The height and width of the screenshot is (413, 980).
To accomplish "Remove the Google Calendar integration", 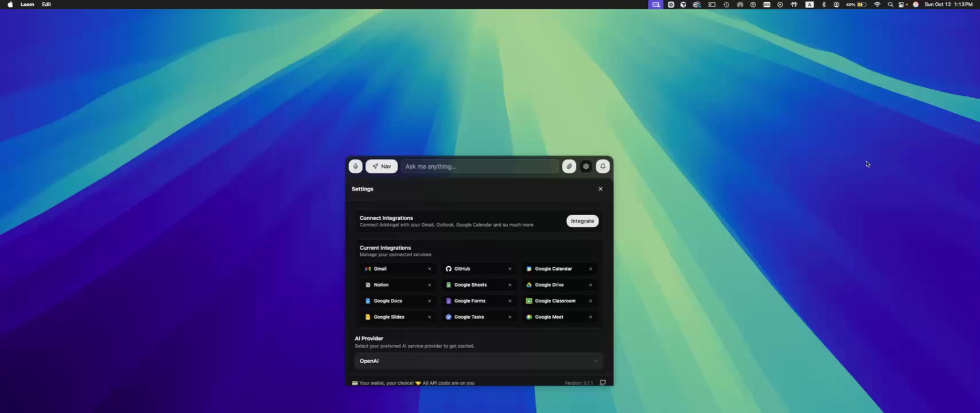I will [x=590, y=268].
